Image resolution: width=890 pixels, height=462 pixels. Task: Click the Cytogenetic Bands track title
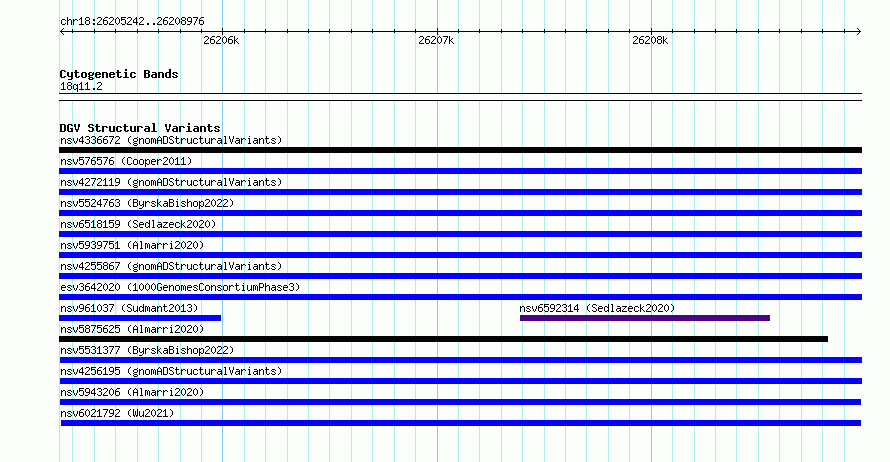[x=119, y=74]
